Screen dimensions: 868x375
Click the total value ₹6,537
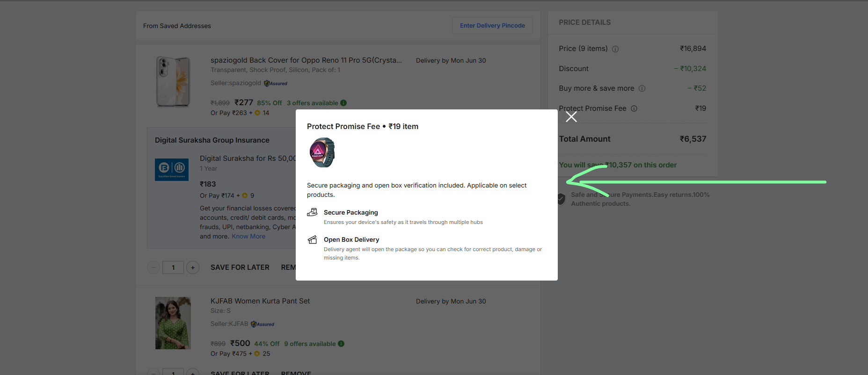tap(693, 139)
